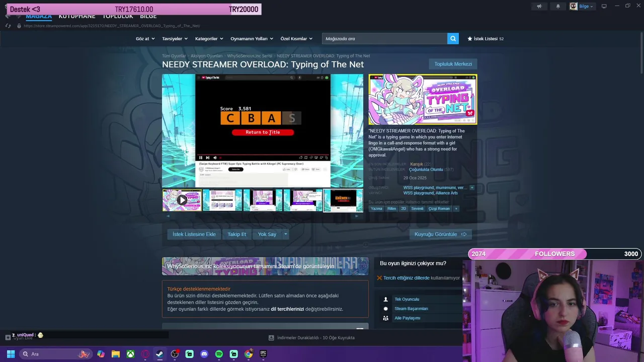Click the game capsule header image

[423, 100]
